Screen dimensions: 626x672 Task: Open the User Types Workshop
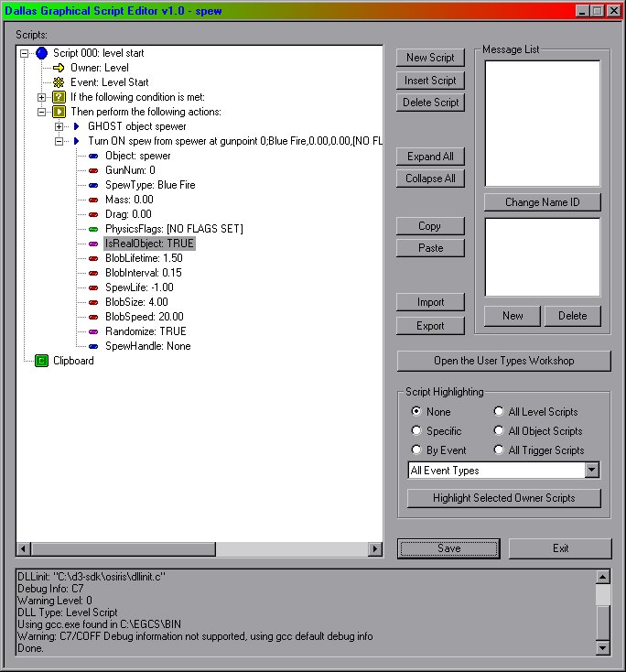pos(503,361)
